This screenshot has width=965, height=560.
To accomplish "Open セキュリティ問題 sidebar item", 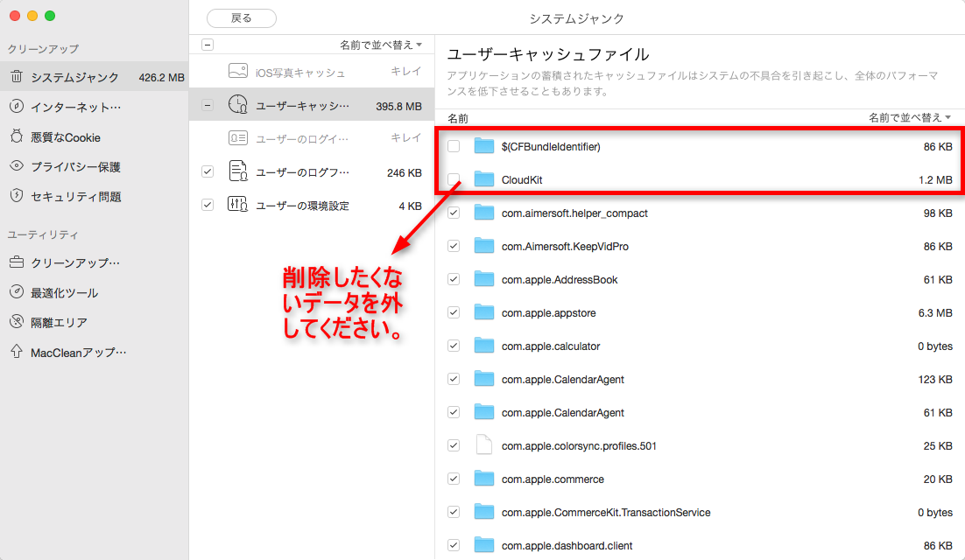I will tap(95, 196).
